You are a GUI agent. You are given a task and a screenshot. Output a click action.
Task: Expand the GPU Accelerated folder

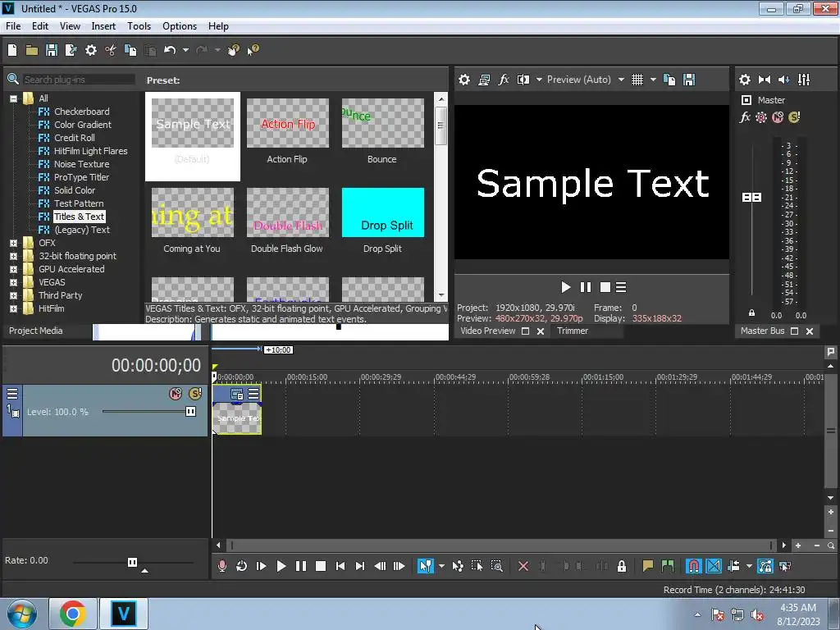(x=13, y=269)
